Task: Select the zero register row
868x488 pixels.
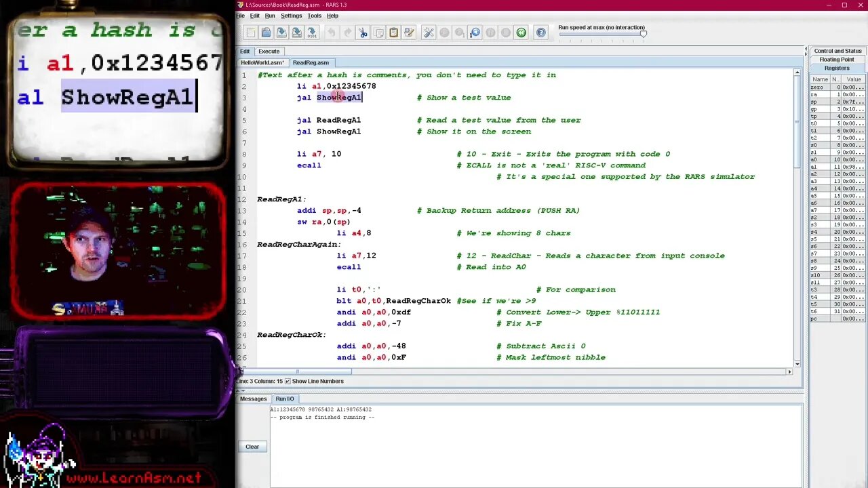Action: click(838, 87)
